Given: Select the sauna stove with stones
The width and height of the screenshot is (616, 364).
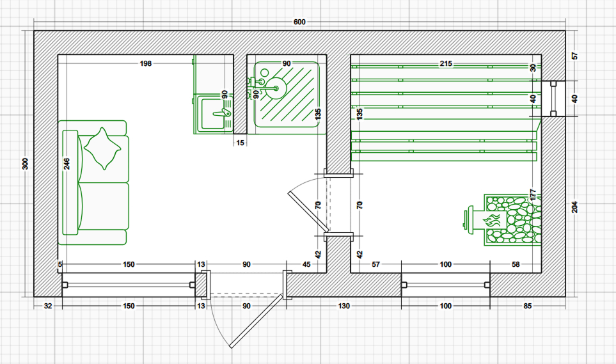Looking at the screenshot, I should pyautogui.click(x=503, y=219).
